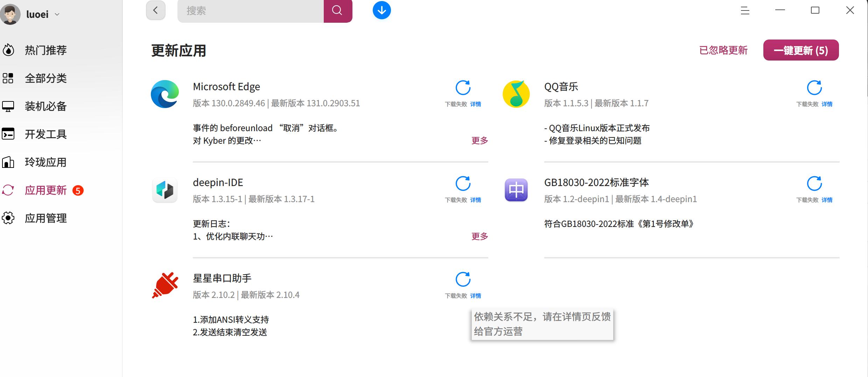Click the retry icon for Microsoft Edge
The height and width of the screenshot is (377, 868).
(463, 88)
